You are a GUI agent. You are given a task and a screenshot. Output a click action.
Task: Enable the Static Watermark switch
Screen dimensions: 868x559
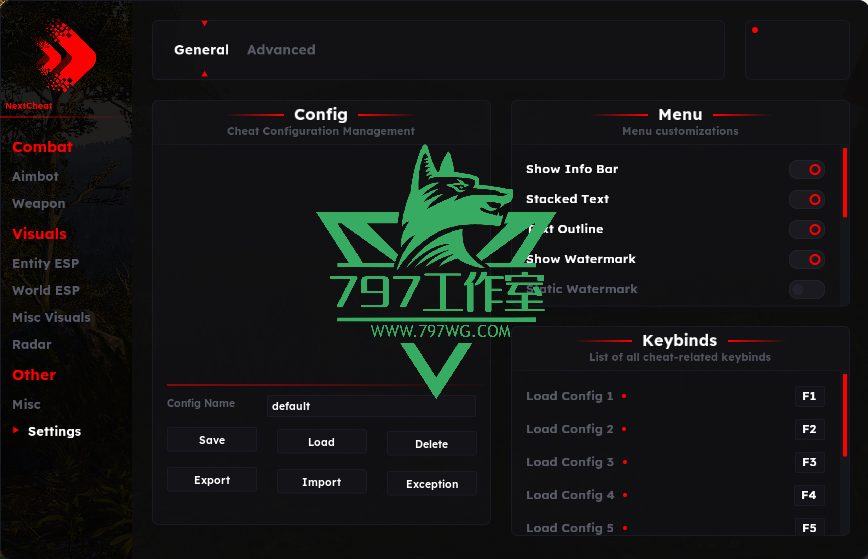pyautogui.click(x=807, y=289)
